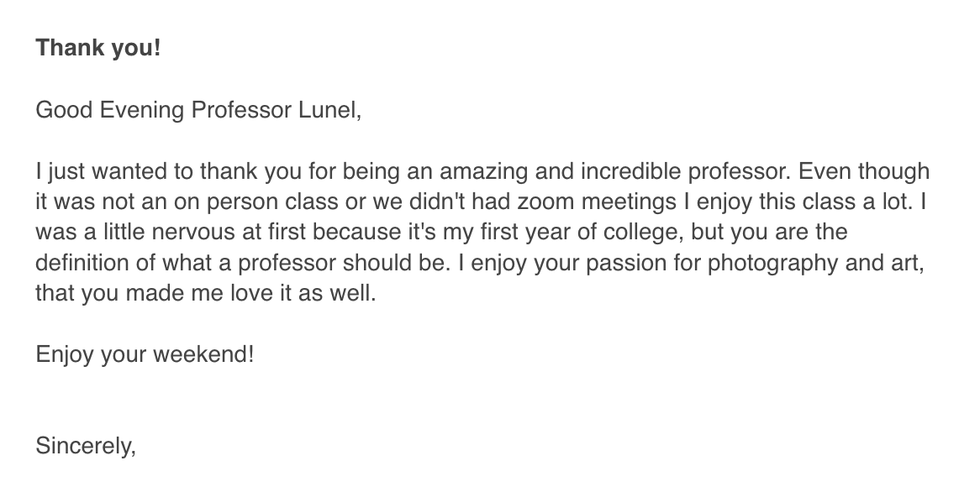
Task: Click the phrase "love it as well"
Action: coord(302,294)
